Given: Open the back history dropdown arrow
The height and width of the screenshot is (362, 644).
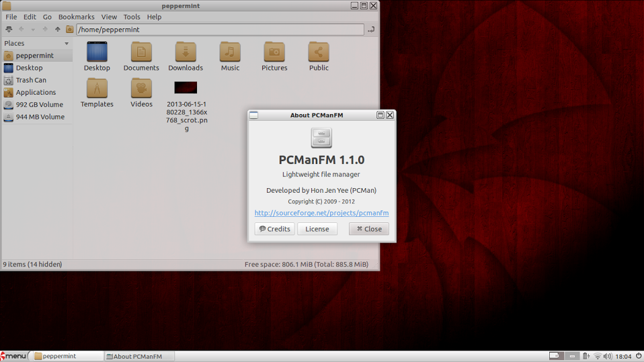Looking at the screenshot, I should (x=33, y=30).
